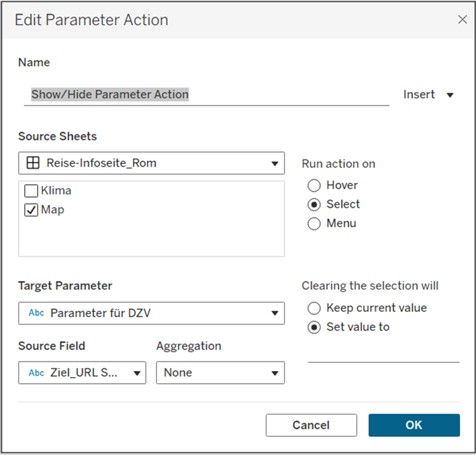Check the Klima sheet checkbox

point(31,191)
